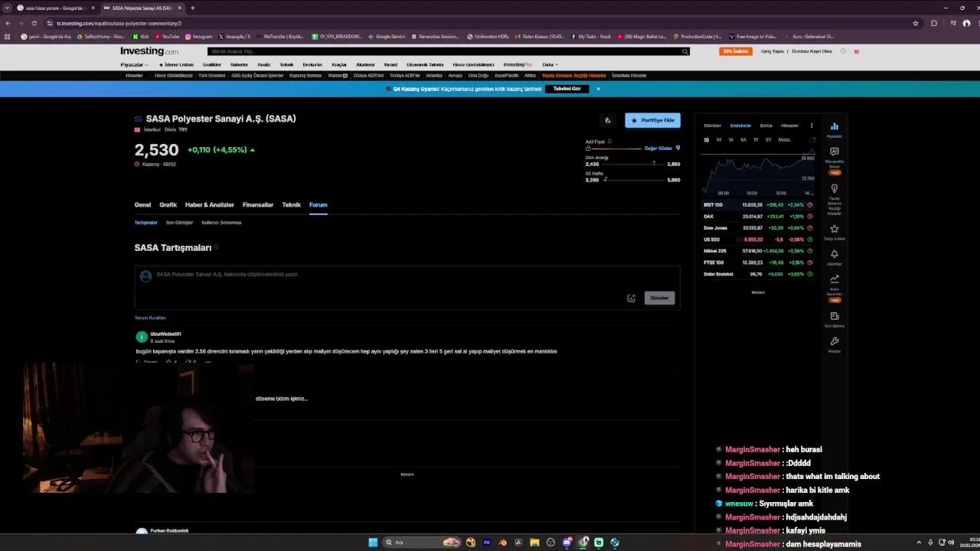The height and width of the screenshot is (551, 980).
Task: Open the Finansallar tab
Action: (258, 205)
